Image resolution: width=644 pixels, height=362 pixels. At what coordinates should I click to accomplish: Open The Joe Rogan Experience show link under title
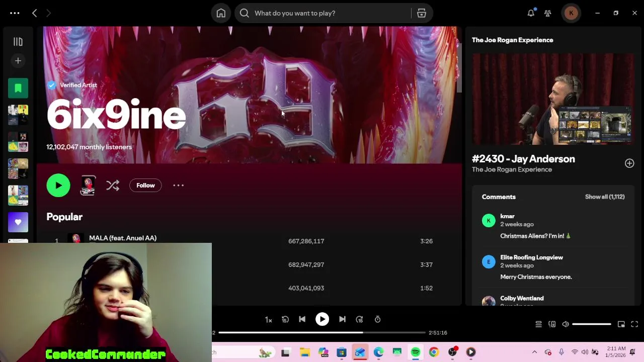point(512,169)
